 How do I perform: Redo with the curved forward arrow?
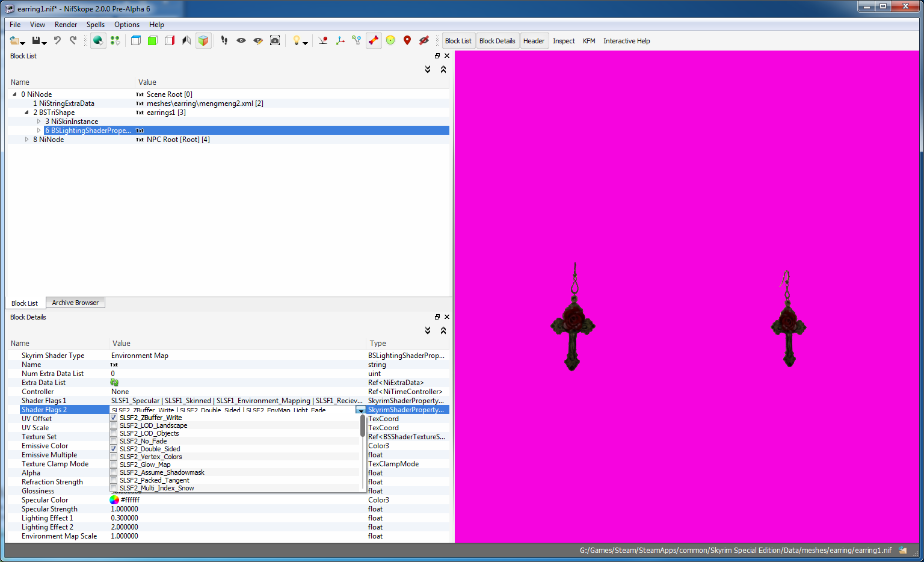pos(73,40)
